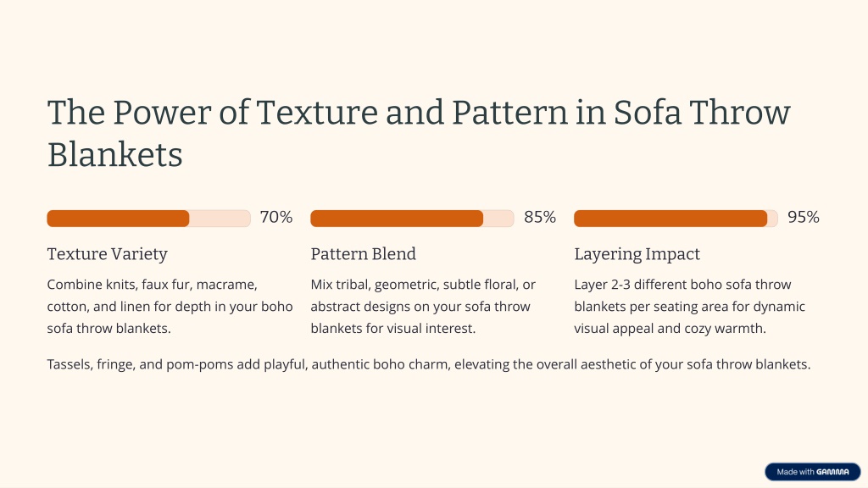The height and width of the screenshot is (488, 868).
Task: Click the Gamma logo text in badge
Action: coord(832,472)
